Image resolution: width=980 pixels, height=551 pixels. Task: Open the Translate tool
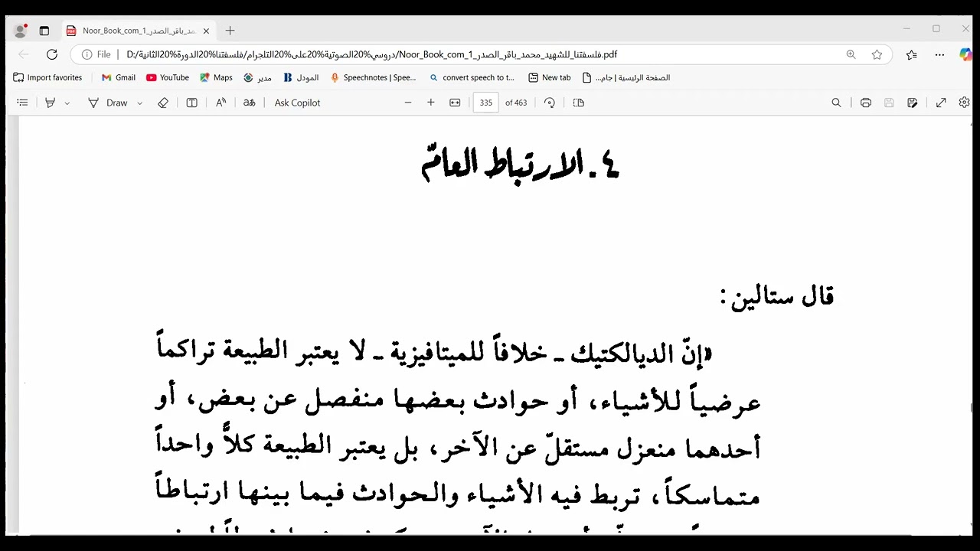click(249, 103)
